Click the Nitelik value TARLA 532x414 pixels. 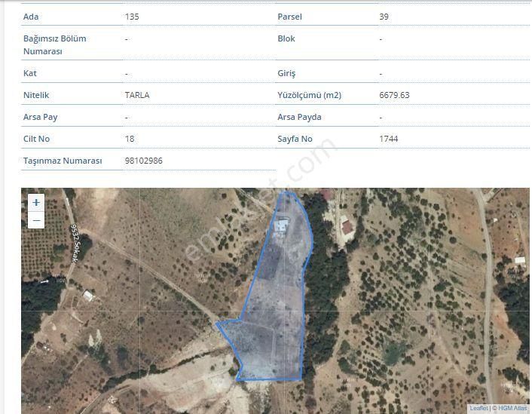137,95
